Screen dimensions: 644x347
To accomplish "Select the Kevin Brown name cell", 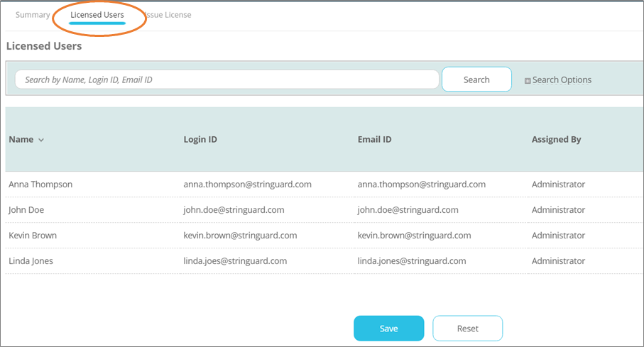I will 33,236.
